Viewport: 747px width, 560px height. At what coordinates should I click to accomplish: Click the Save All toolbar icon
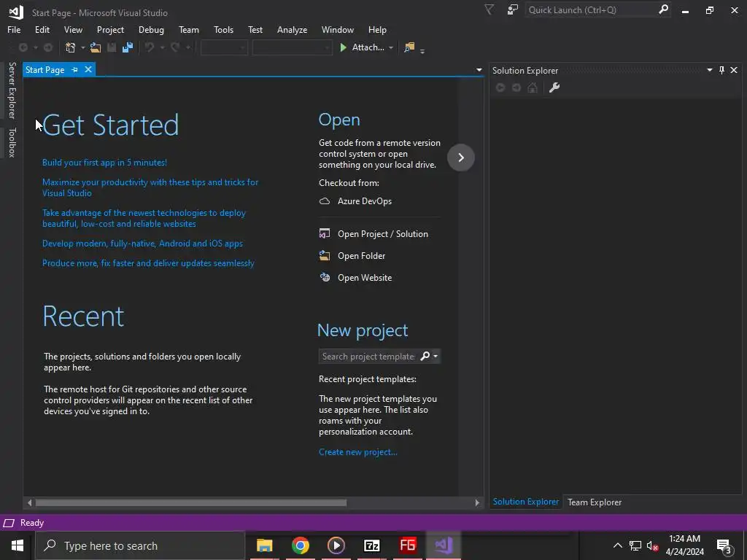(x=128, y=47)
